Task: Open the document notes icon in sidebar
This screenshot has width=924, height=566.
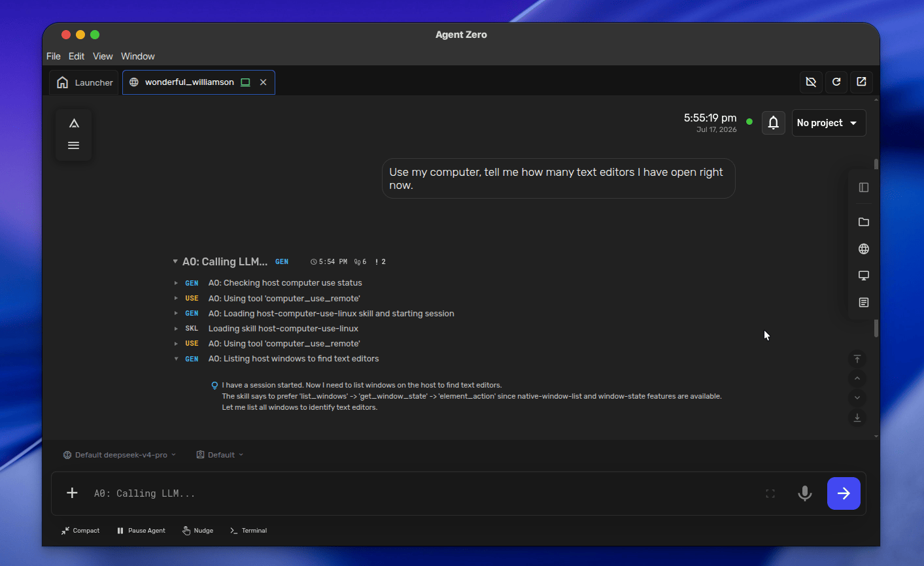Action: click(x=864, y=303)
